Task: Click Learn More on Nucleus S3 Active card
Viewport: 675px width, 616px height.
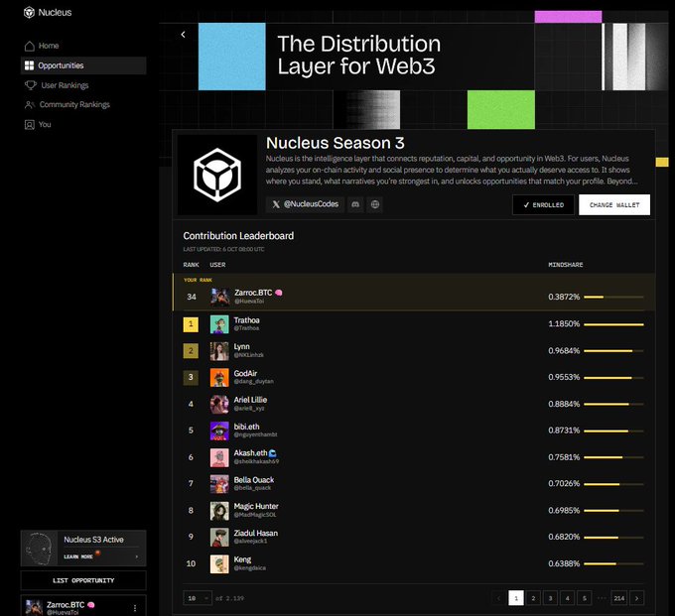Action: point(78,556)
